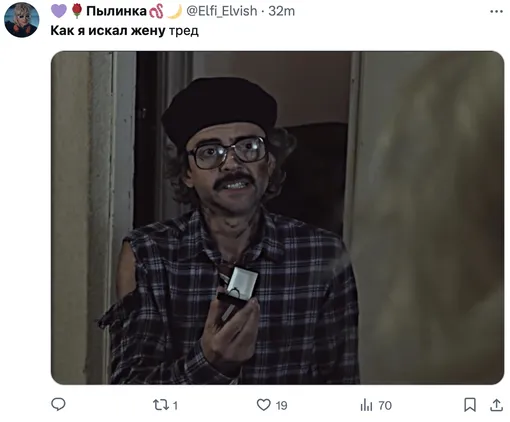Click the purple heart emoji in the name
Screen dimensions: 510x422
tap(59, 11)
